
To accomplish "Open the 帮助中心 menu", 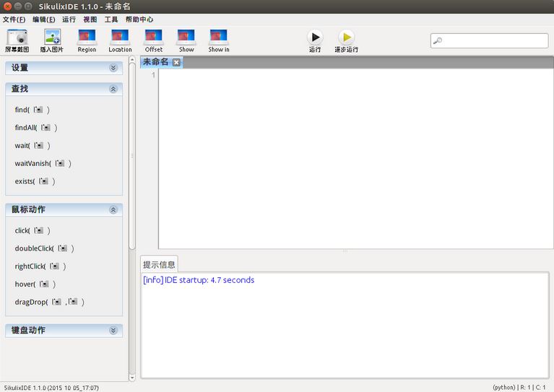I will 139,19.
